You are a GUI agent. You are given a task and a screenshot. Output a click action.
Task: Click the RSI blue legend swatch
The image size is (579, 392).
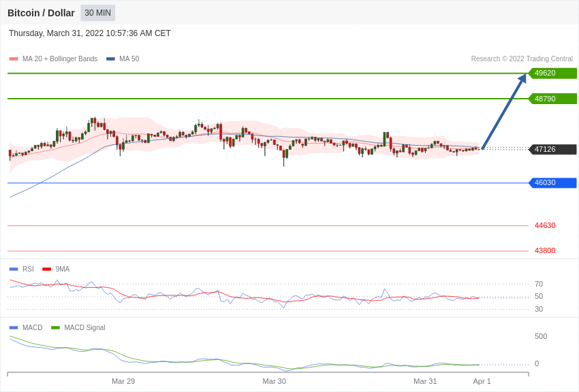[14, 269]
